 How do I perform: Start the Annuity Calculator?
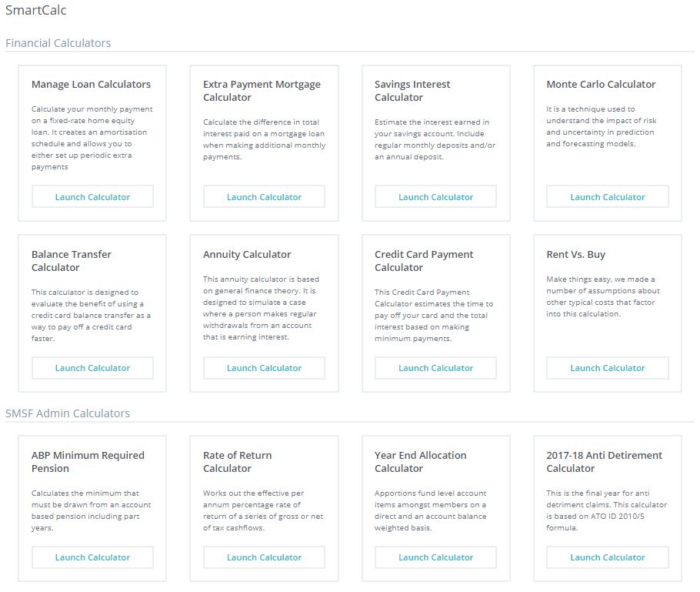(264, 368)
